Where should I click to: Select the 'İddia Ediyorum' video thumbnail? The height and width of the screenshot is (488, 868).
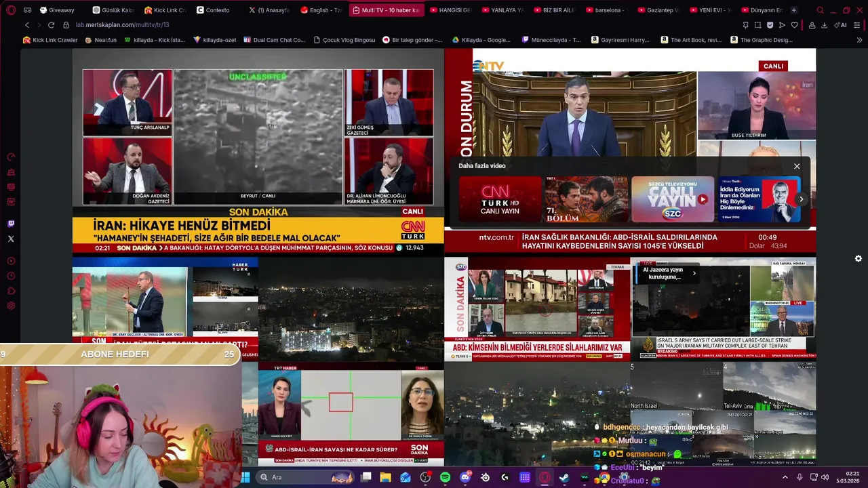[759, 199]
